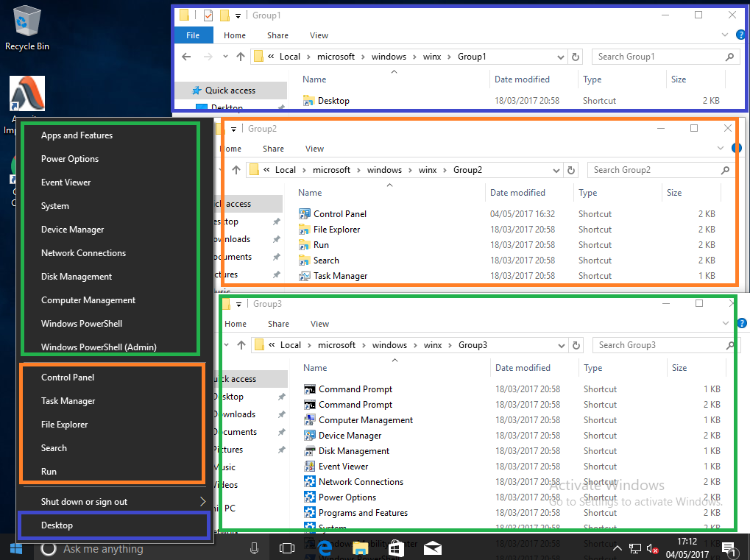Expand address bar history dropdown in Group2
The width and height of the screenshot is (750, 560).
tap(556, 170)
